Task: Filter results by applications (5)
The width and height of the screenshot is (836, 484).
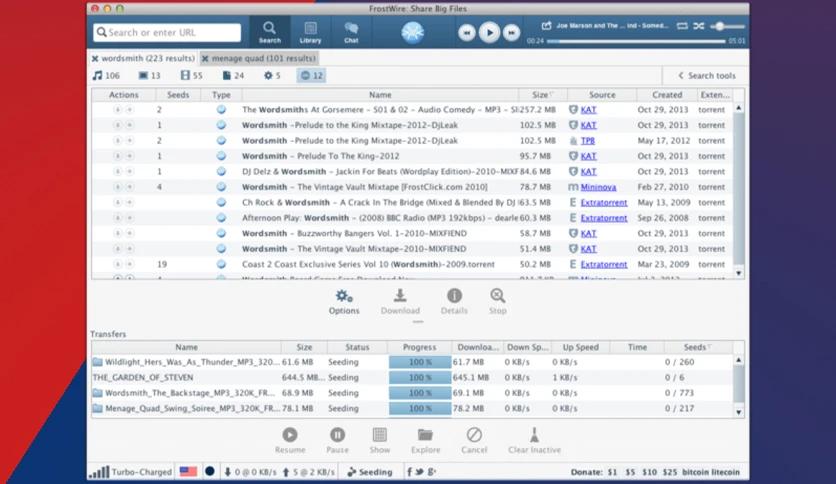Action: [x=272, y=76]
